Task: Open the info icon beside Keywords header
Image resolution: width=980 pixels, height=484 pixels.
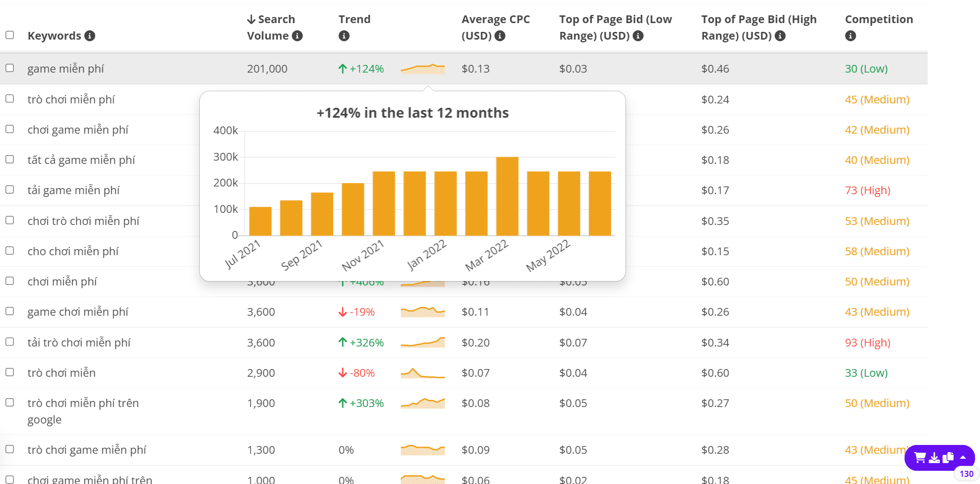Action: (90, 36)
